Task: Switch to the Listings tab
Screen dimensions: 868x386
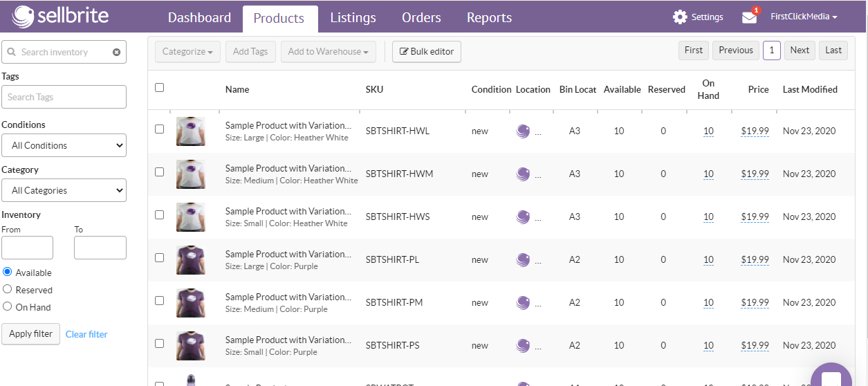Action: pyautogui.click(x=353, y=18)
